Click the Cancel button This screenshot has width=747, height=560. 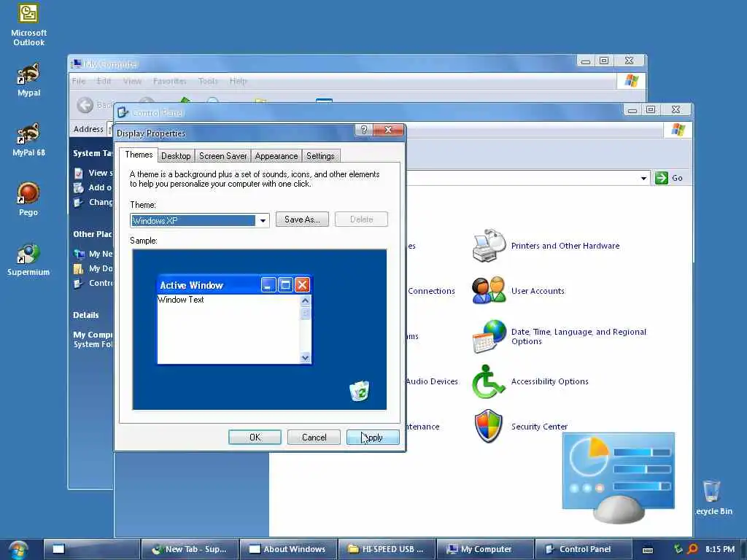point(314,437)
